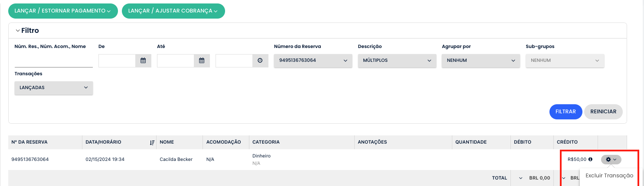The width and height of the screenshot is (644, 186).
Task: Open the Número da Reserva dropdown
Action: point(313,61)
